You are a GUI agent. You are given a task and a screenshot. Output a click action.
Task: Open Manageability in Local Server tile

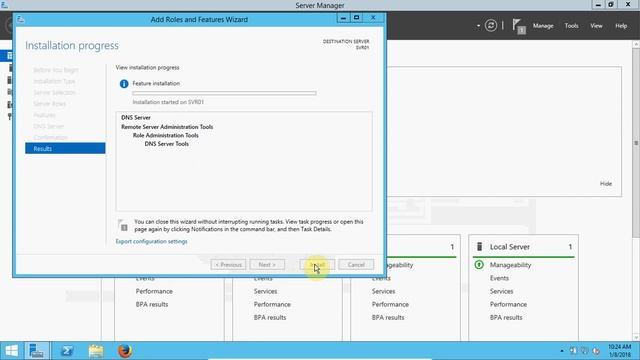click(x=510, y=265)
